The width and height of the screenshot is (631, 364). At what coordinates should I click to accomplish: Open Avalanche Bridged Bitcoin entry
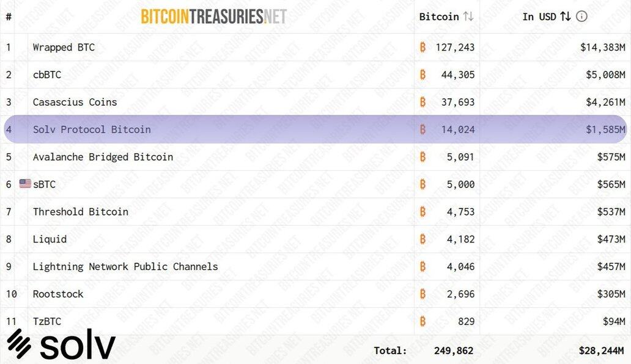click(x=103, y=157)
